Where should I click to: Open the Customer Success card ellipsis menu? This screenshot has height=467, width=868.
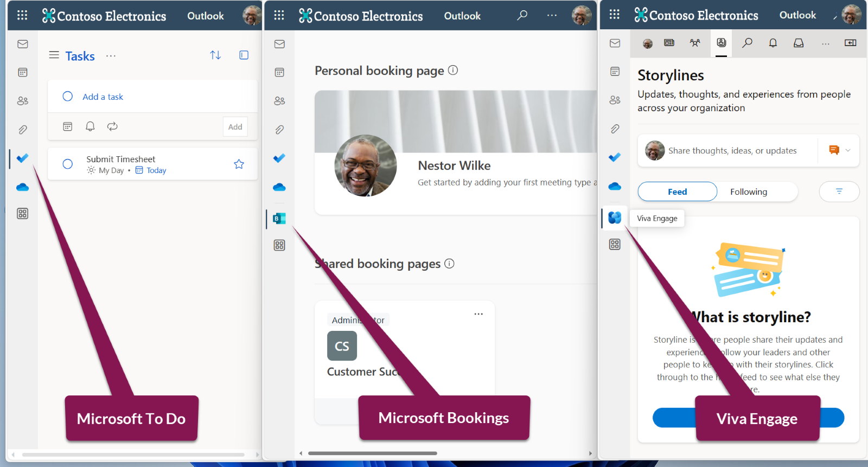point(478,314)
